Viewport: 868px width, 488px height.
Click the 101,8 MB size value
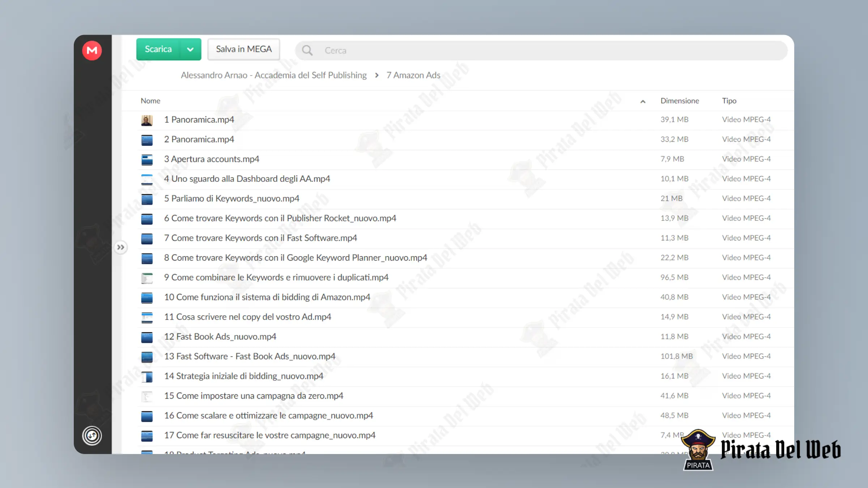(x=676, y=356)
